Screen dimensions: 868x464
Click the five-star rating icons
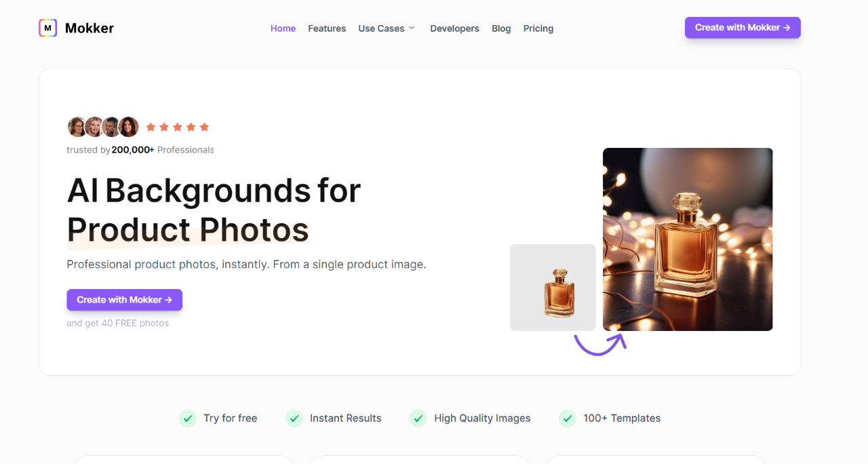(177, 127)
